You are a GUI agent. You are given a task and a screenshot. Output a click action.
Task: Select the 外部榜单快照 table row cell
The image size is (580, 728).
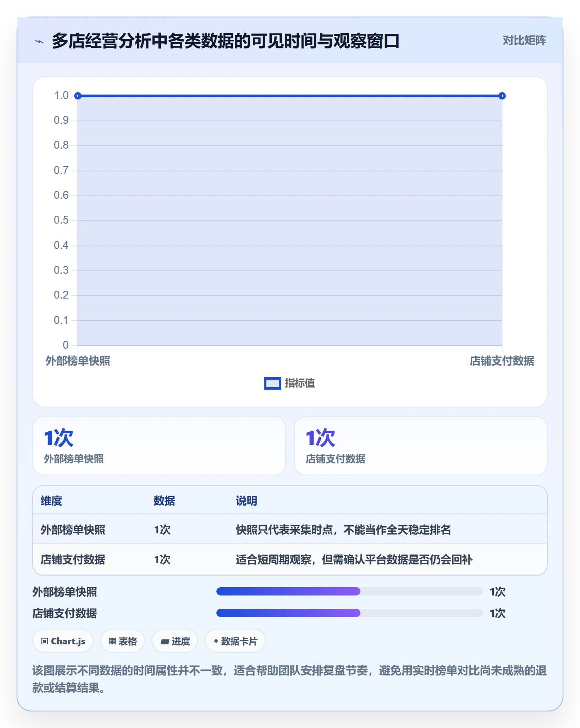point(73,530)
